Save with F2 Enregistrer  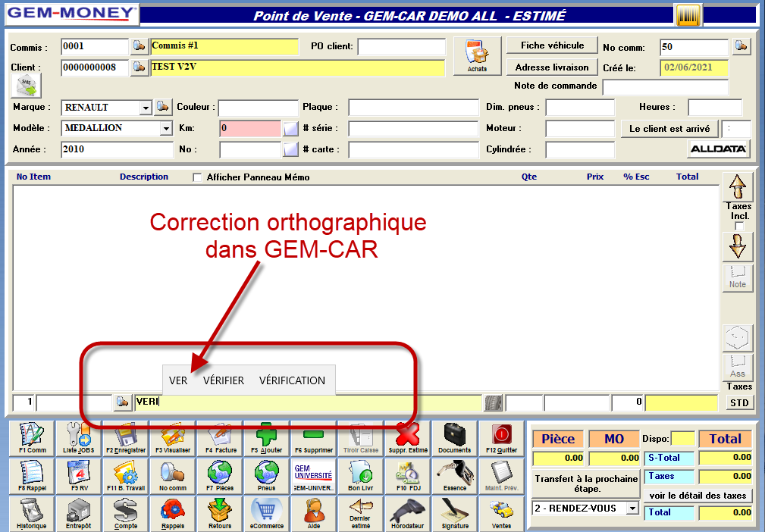[x=125, y=438]
